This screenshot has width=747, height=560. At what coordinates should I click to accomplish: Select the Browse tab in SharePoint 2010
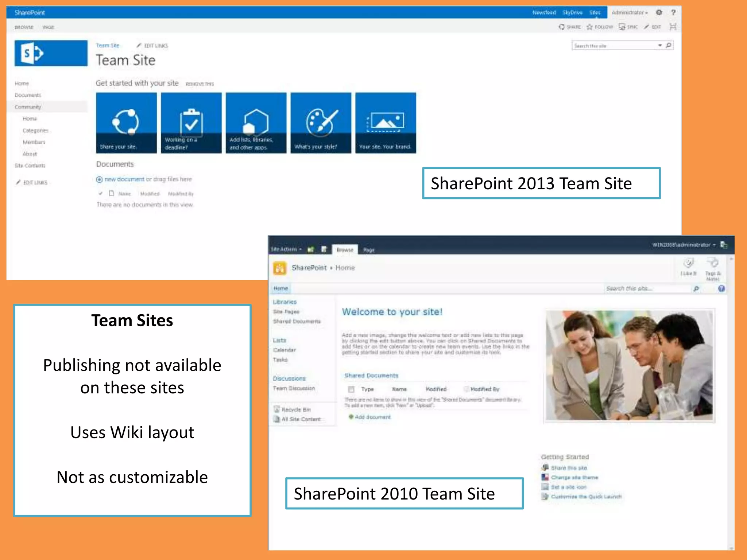tap(345, 250)
